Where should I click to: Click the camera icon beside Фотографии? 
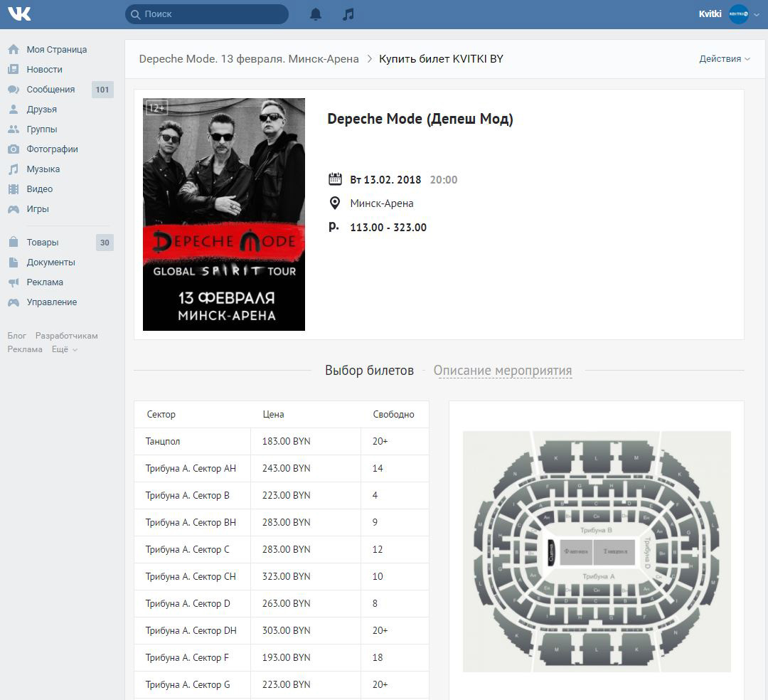click(14, 149)
